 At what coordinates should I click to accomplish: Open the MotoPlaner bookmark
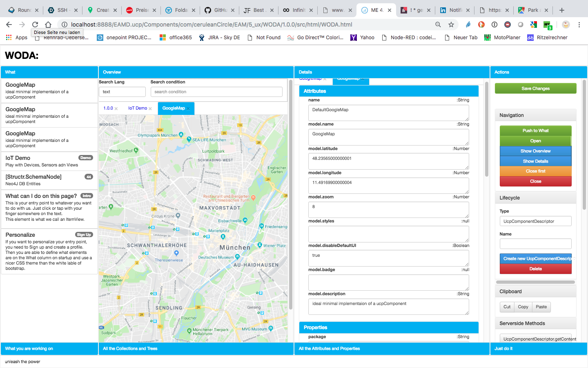(502, 37)
